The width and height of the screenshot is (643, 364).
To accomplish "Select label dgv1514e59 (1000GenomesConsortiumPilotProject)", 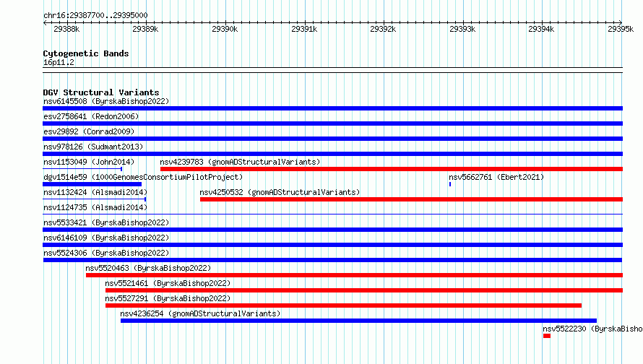I will click(143, 177).
